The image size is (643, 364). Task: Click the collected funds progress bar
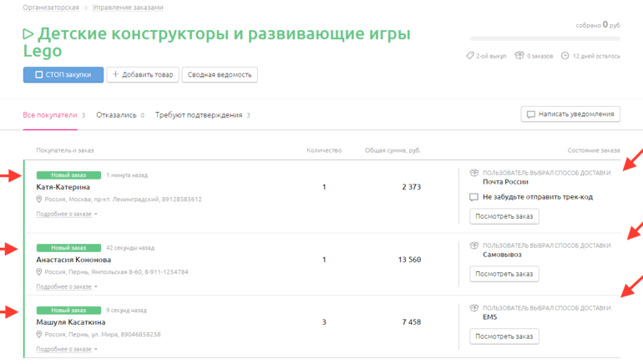544,38
